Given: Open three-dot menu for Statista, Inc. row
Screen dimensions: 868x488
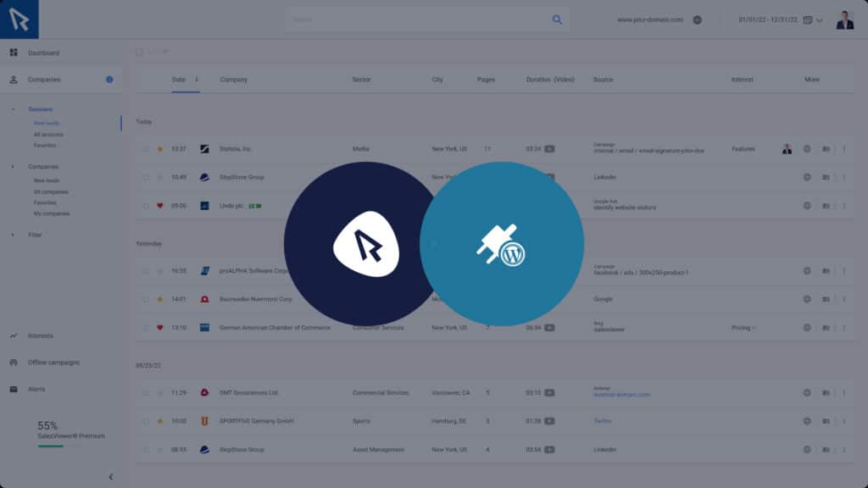Looking at the screenshot, I should click(843, 149).
